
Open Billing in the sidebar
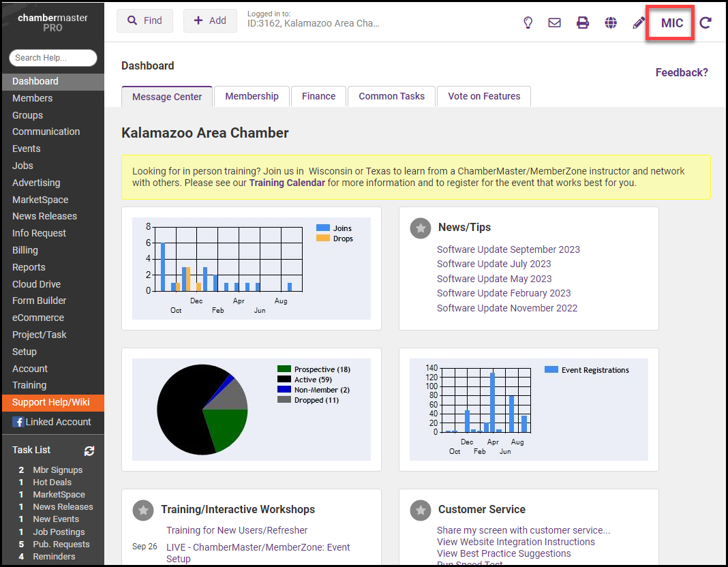[25, 250]
